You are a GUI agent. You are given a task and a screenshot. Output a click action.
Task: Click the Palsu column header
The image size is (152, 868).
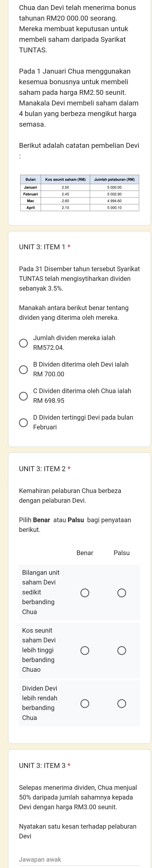click(x=122, y=553)
